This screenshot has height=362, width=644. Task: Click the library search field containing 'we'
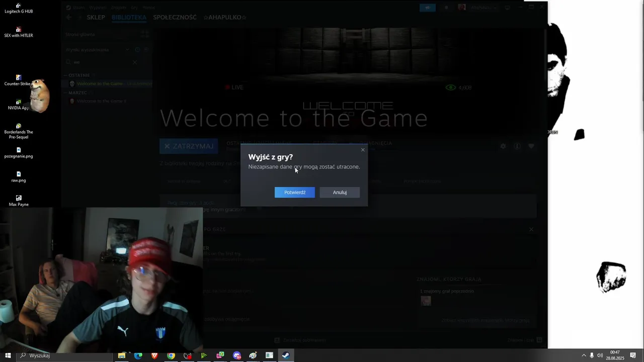point(101,62)
